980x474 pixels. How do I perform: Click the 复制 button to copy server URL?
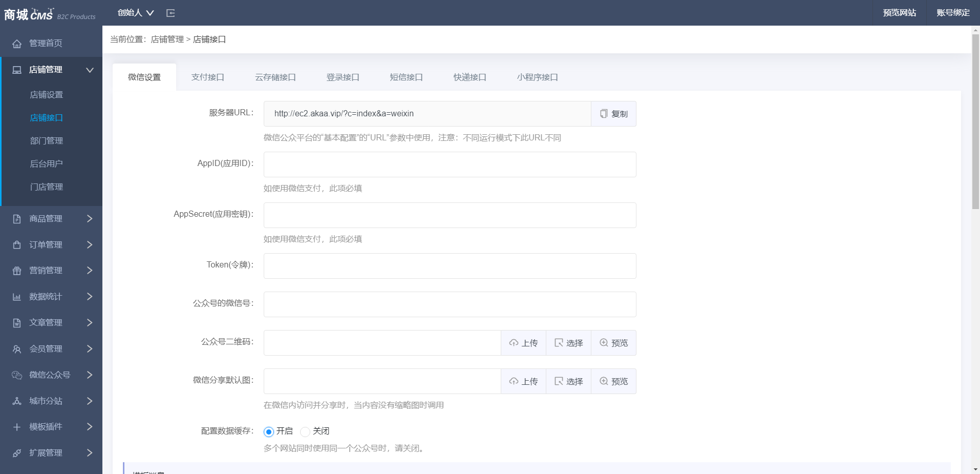613,113
